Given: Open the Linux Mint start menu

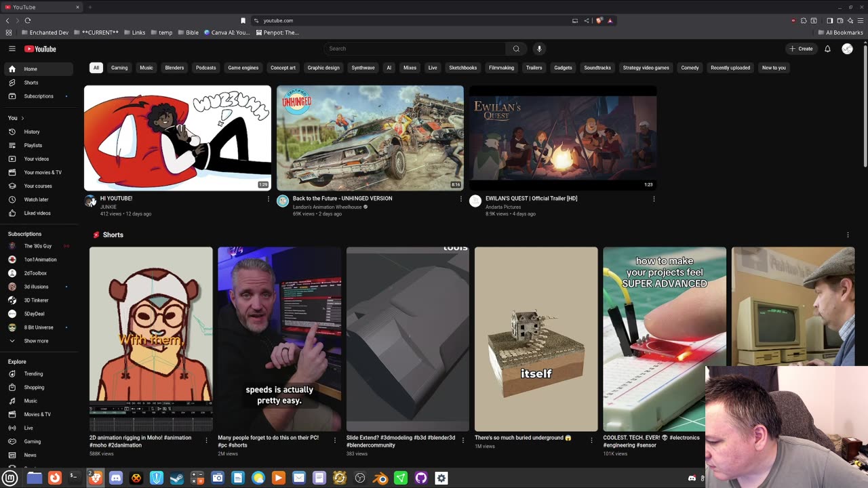Looking at the screenshot, I should (x=10, y=478).
